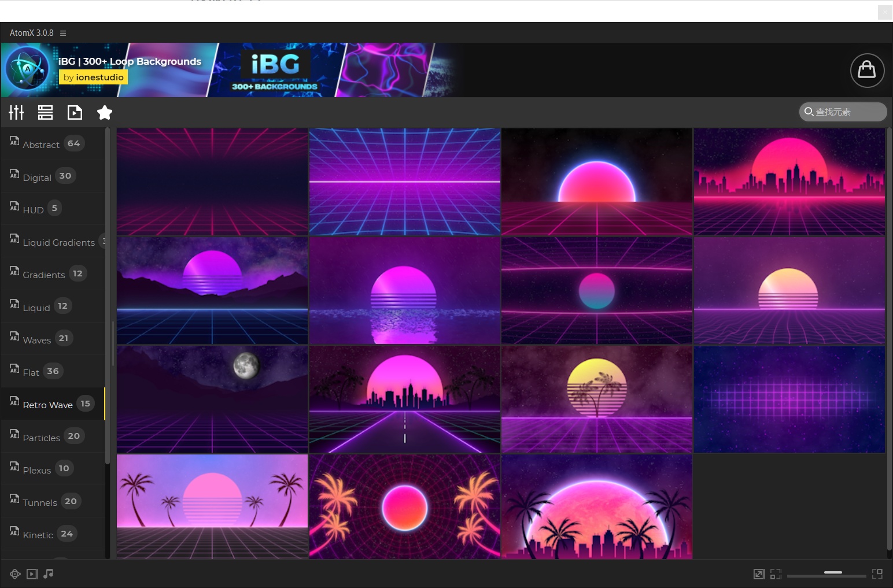Select the pink-teal sphere between grids thumbnail
Image resolution: width=893 pixels, height=588 pixels.
click(x=597, y=290)
